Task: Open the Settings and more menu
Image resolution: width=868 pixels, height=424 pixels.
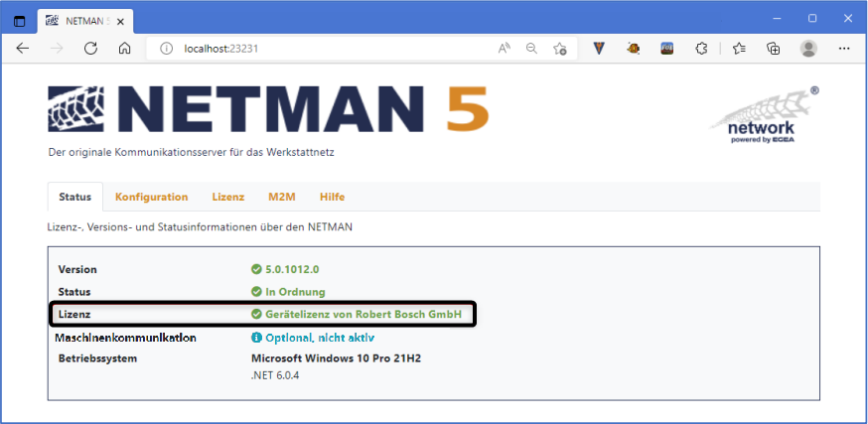Action: pos(844,49)
